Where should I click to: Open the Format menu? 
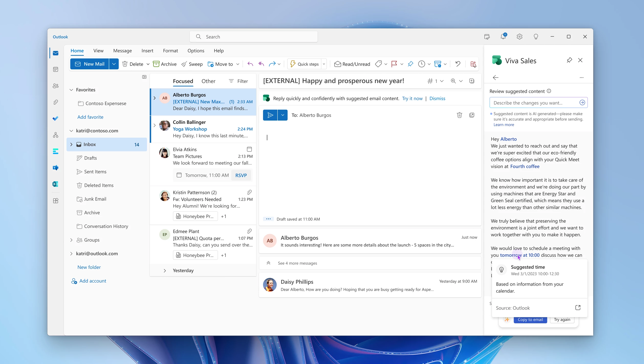[170, 50]
